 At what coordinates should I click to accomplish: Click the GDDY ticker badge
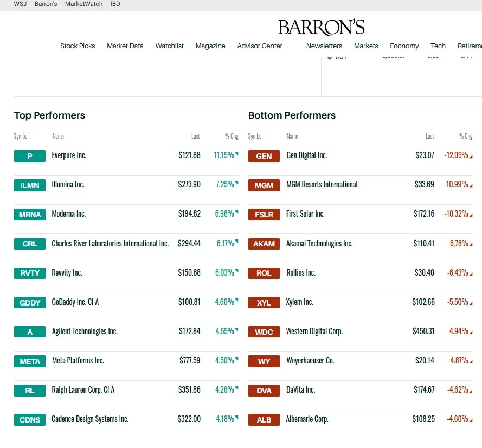[30, 302]
